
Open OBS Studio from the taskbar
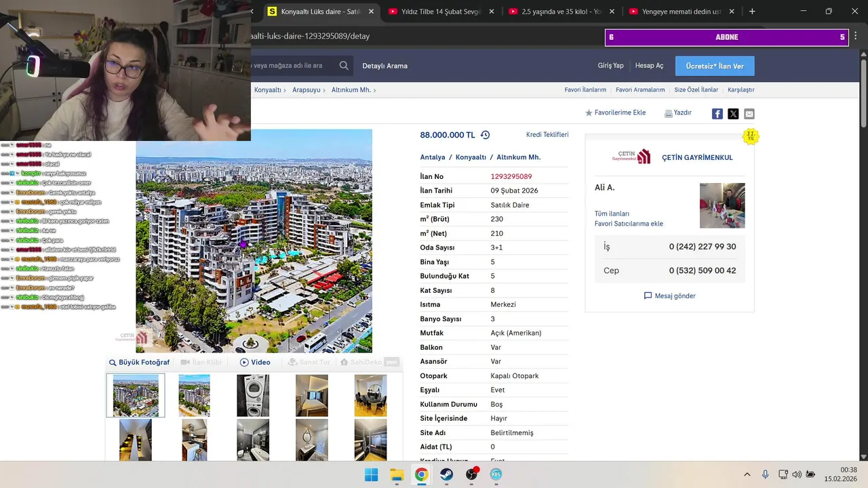coord(471,474)
